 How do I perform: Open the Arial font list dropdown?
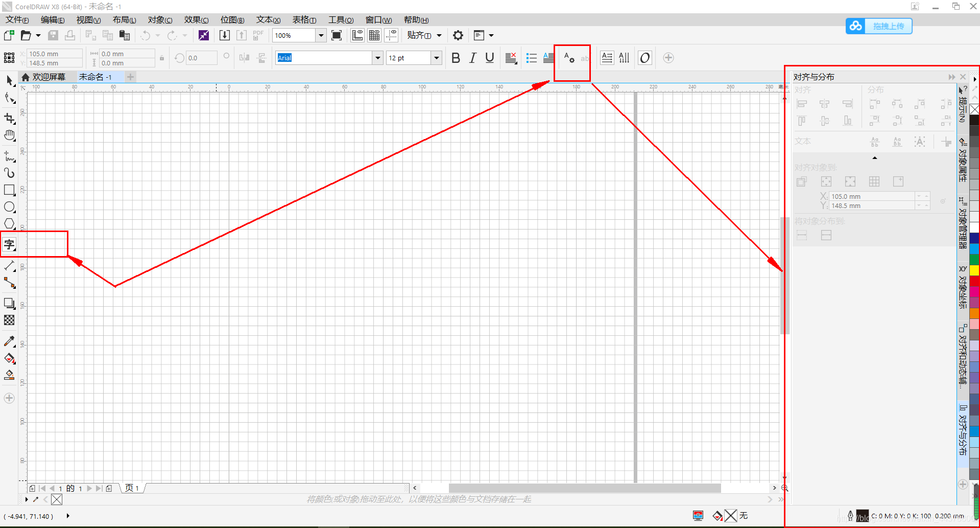coord(378,58)
